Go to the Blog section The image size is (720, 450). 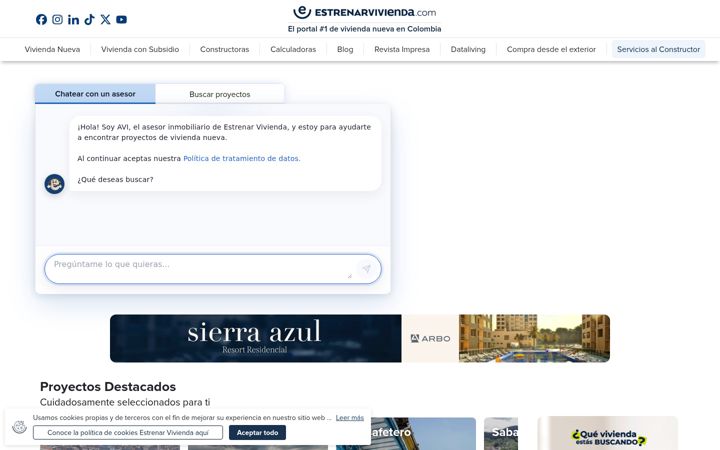[345, 49]
